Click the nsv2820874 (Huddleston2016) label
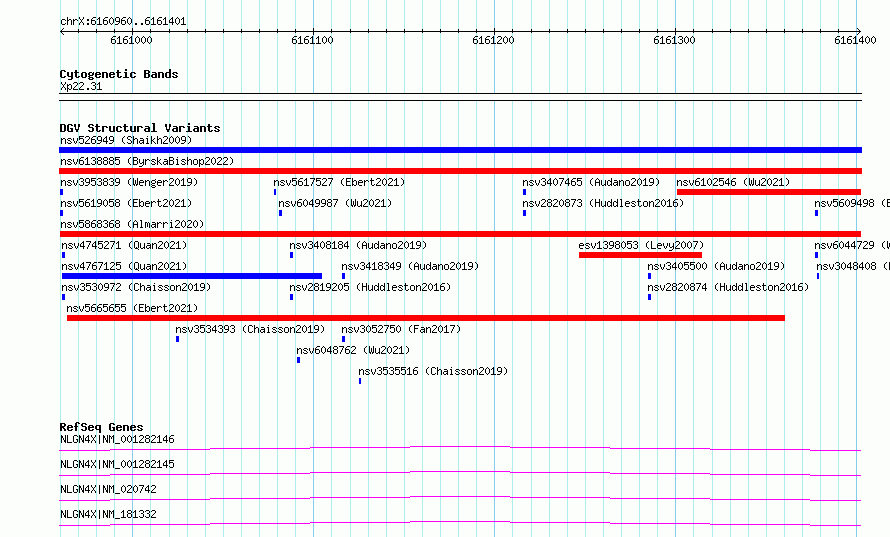 click(728, 287)
